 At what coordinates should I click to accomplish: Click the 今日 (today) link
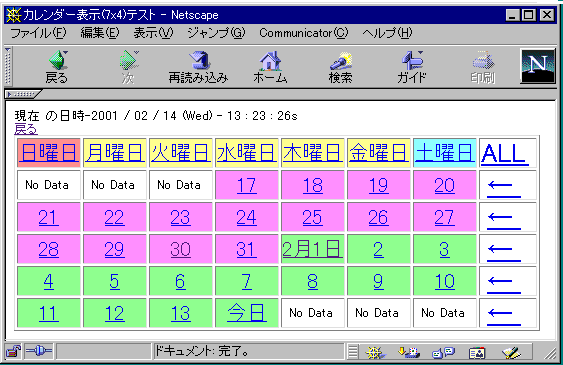coord(247,313)
